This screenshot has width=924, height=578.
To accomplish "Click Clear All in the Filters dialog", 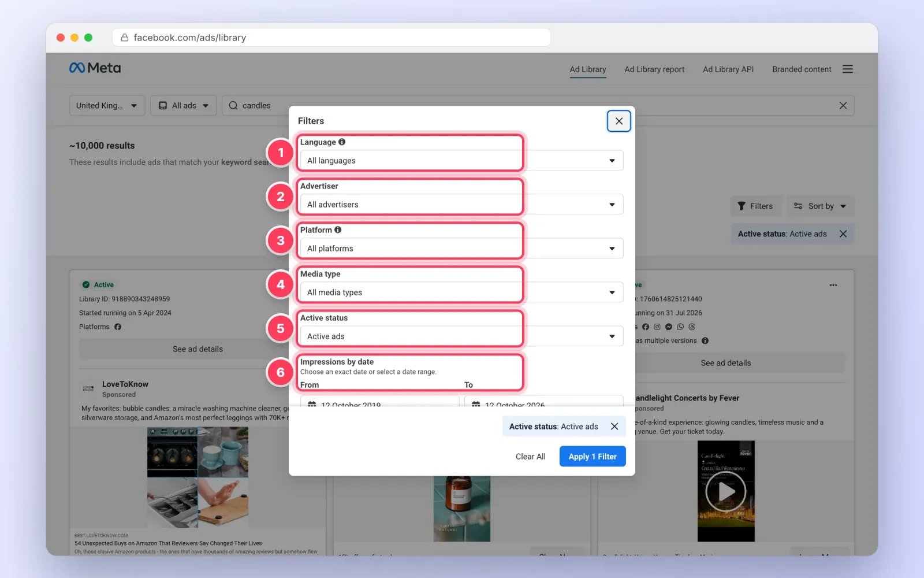I will click(x=531, y=457).
